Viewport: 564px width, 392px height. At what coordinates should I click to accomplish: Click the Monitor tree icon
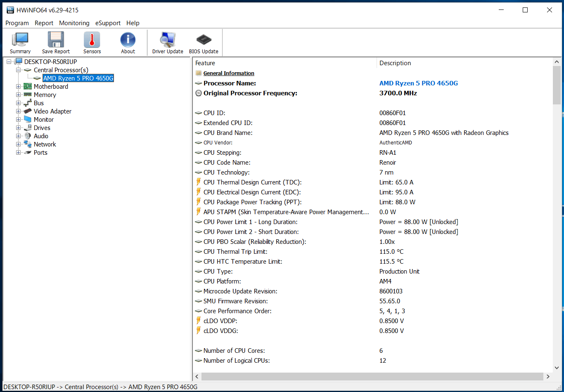click(28, 120)
